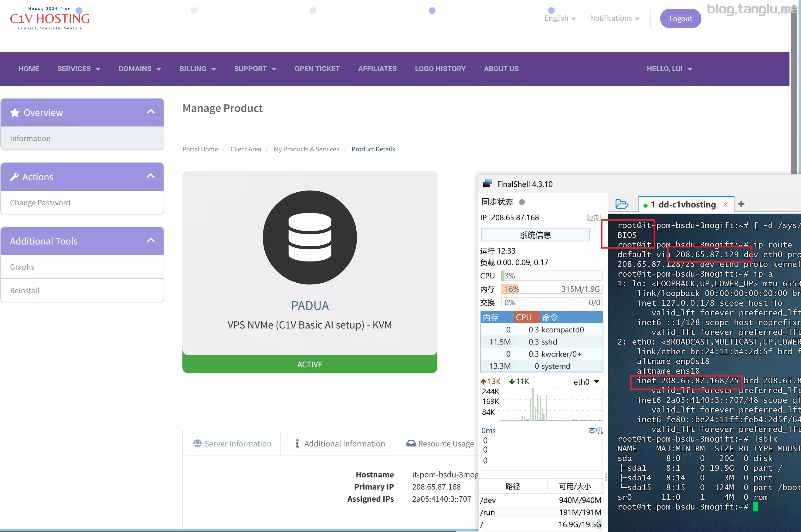Click the star icon beside Overview
The image size is (801, 532).
click(x=15, y=113)
